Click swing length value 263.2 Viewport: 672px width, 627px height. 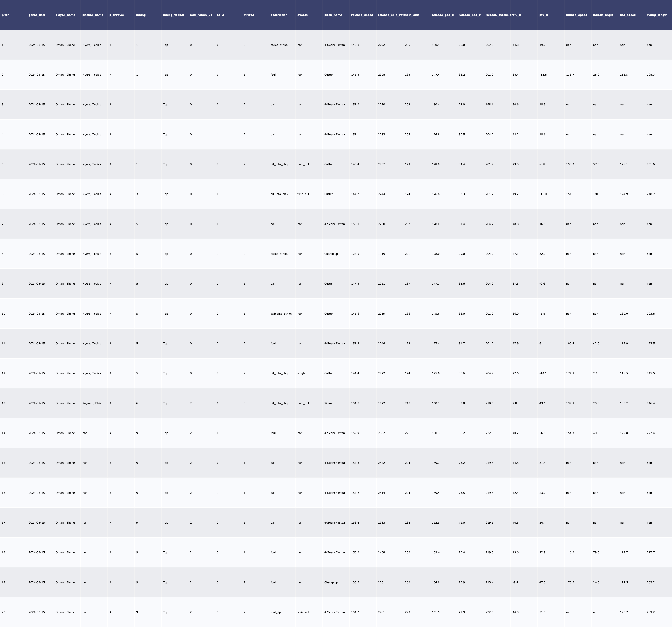click(650, 582)
